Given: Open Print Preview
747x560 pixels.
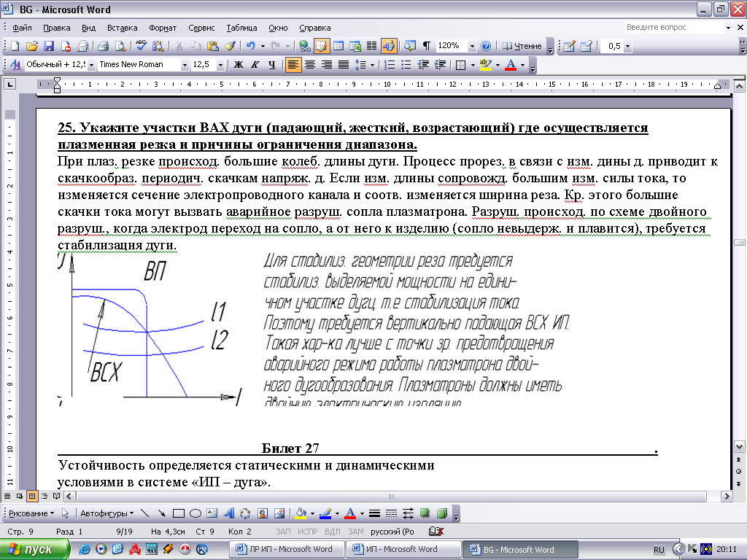Looking at the screenshot, I should tap(120, 46).
